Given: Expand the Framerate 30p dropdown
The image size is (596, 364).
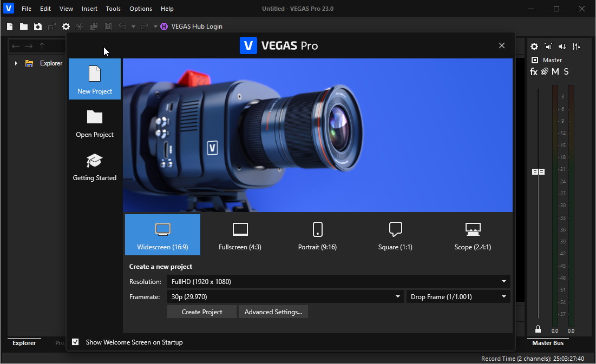Looking at the screenshot, I should click(285, 296).
